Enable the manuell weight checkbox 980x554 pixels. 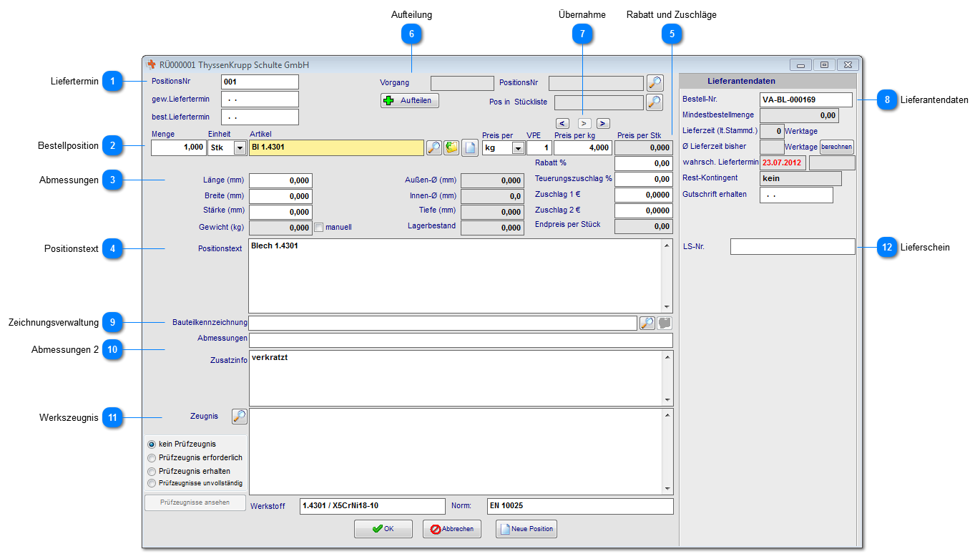coord(319,228)
